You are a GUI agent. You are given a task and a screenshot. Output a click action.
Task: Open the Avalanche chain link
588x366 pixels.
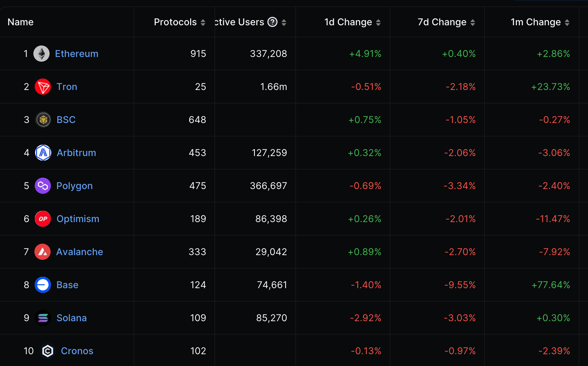click(80, 252)
